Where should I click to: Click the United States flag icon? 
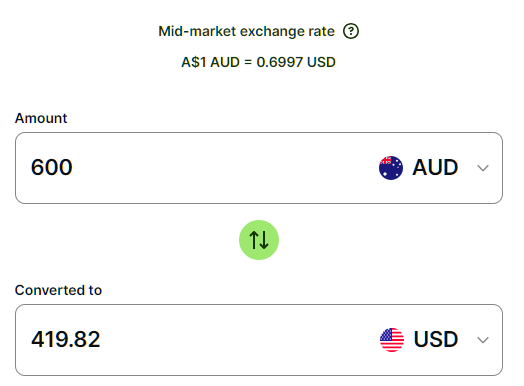pos(392,340)
